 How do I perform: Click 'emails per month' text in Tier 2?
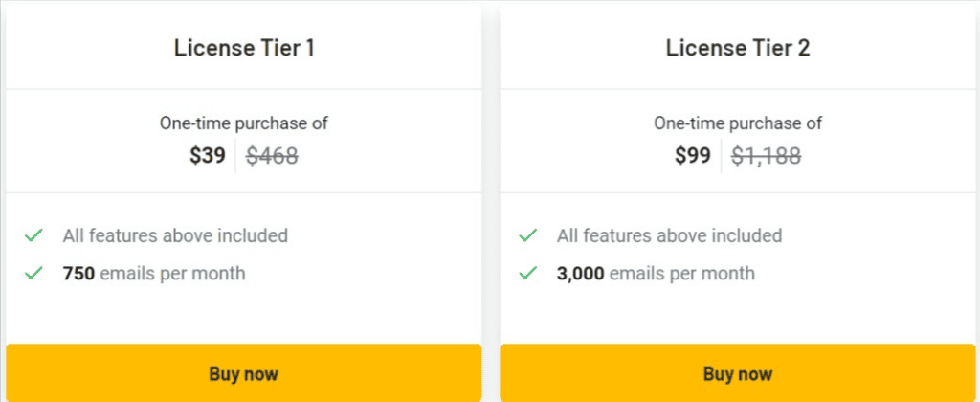[x=681, y=274]
